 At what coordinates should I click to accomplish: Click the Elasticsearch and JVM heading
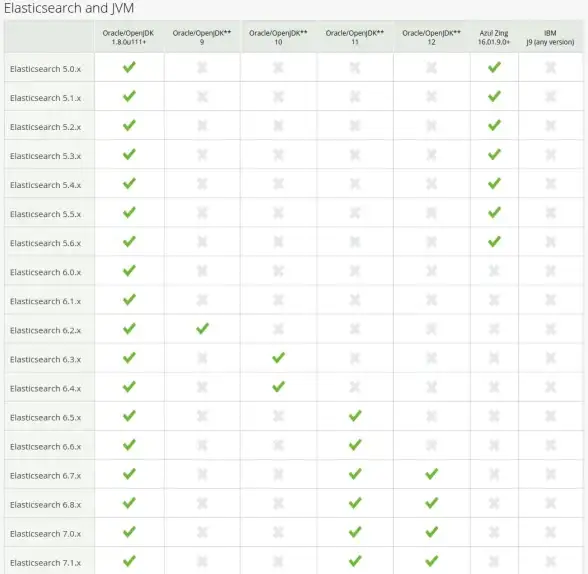click(x=69, y=8)
